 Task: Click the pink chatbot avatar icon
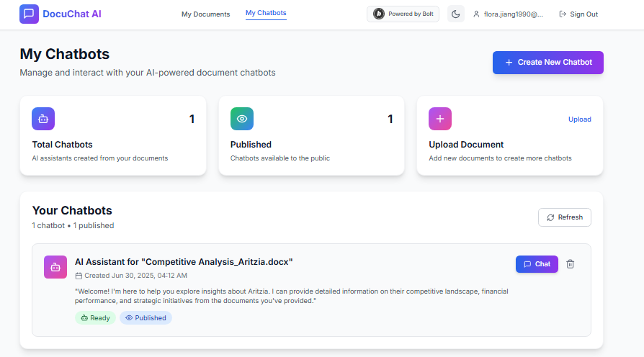click(x=55, y=267)
